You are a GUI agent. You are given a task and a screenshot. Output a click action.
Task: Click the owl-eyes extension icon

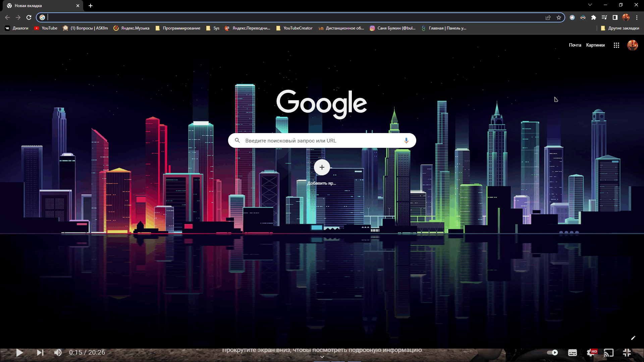click(583, 17)
